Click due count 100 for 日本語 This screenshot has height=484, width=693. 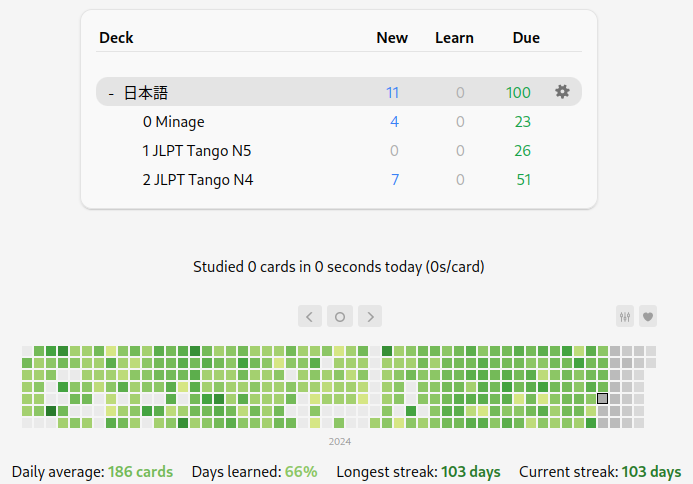pos(518,92)
